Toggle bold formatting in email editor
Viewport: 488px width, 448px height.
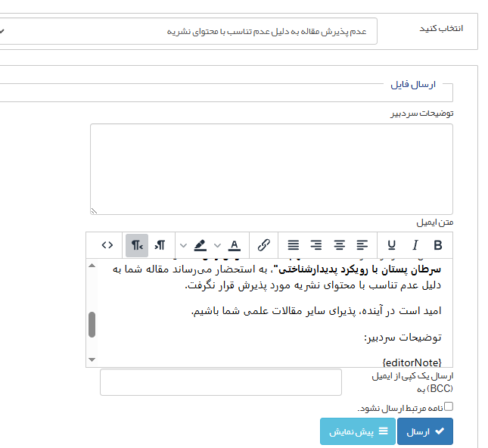click(x=438, y=245)
